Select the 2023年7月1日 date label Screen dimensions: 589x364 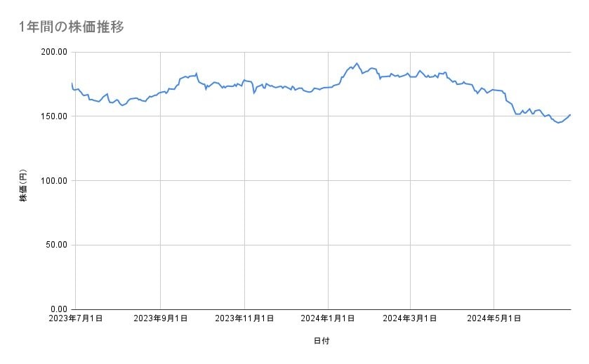pos(76,318)
